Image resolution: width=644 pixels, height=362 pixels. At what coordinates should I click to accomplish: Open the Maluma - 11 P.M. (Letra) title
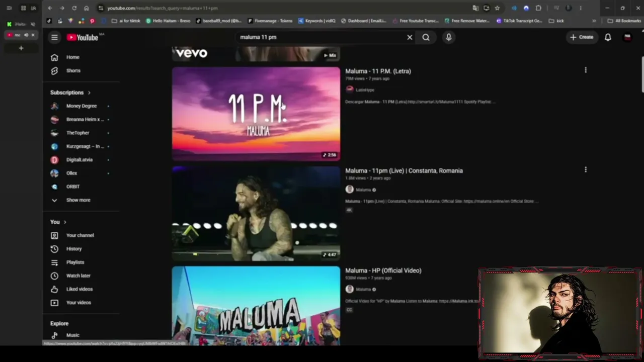378,71
